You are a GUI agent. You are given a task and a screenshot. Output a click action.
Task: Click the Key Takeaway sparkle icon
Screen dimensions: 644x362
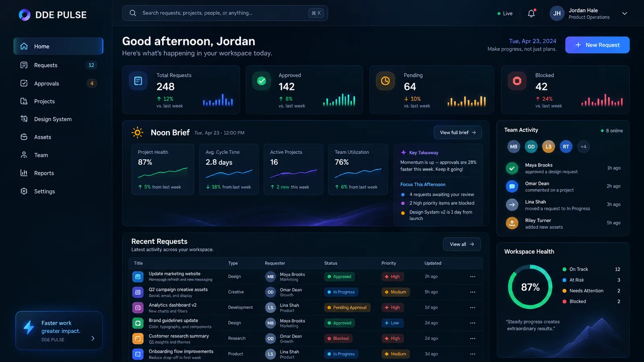403,152
